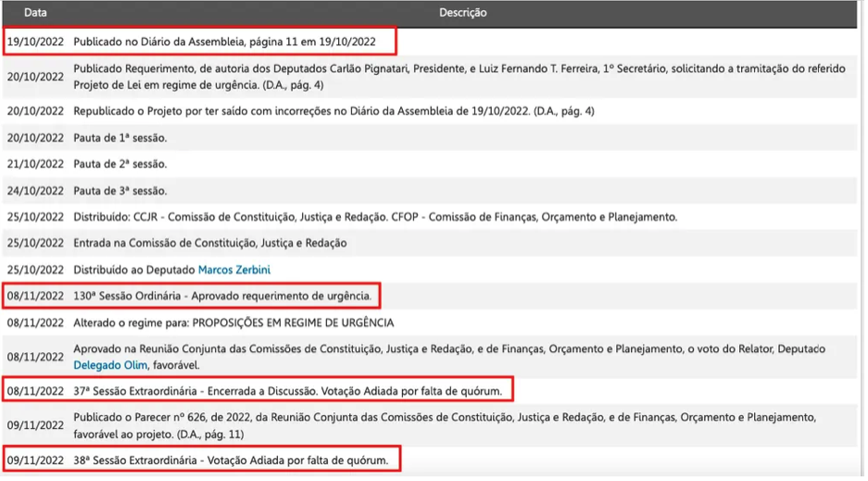This screenshot has width=868, height=481.
Task: Select '130ª Sessão Ordinária - Aprovado requerimento' entry
Action: 222,297
